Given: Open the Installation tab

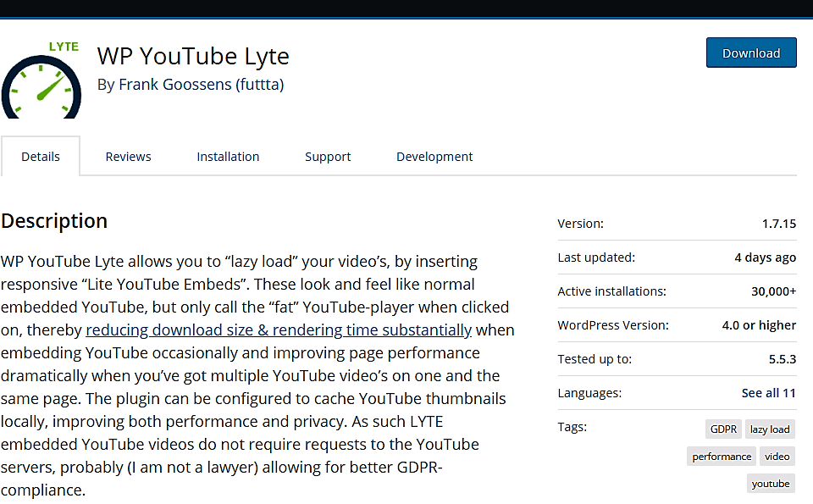Looking at the screenshot, I should tap(228, 157).
